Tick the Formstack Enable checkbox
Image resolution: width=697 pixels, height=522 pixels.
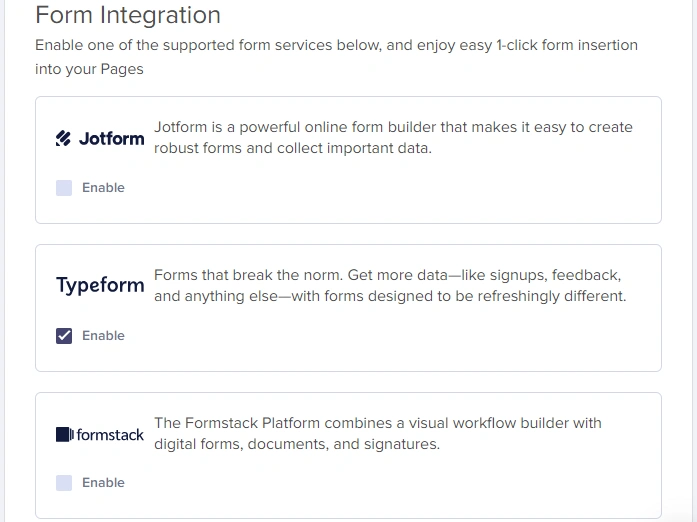coord(64,483)
